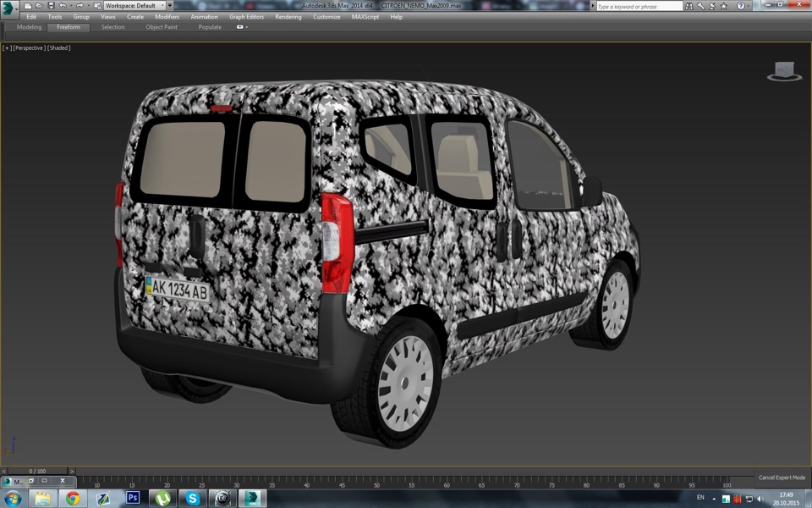Switch to the Populate ribbon tab
The width and height of the screenshot is (812, 508).
(x=210, y=27)
